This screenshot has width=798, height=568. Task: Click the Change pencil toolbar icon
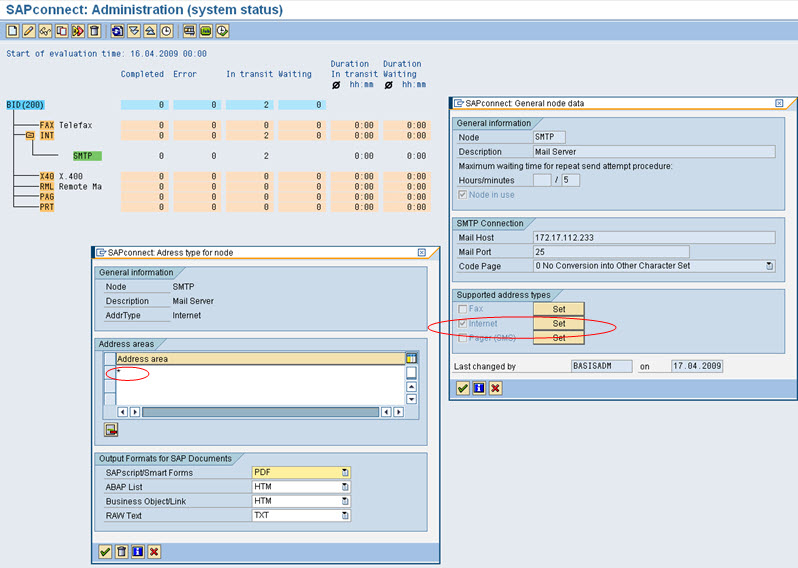point(29,31)
